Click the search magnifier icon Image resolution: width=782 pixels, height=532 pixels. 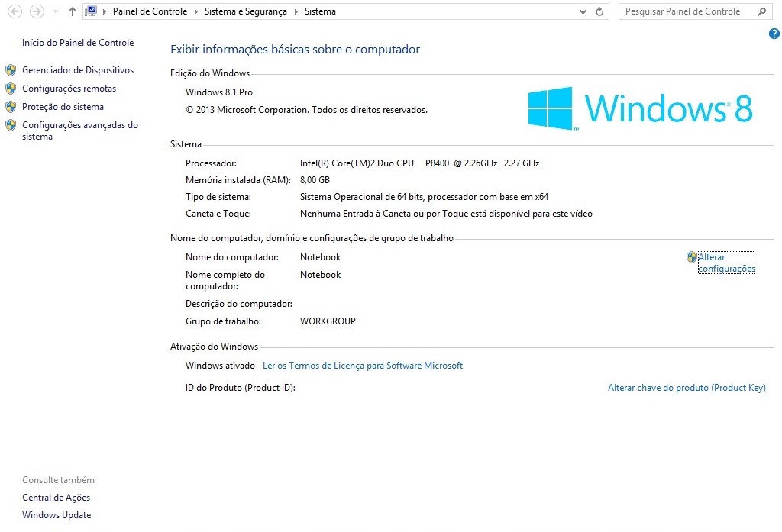[x=761, y=11]
